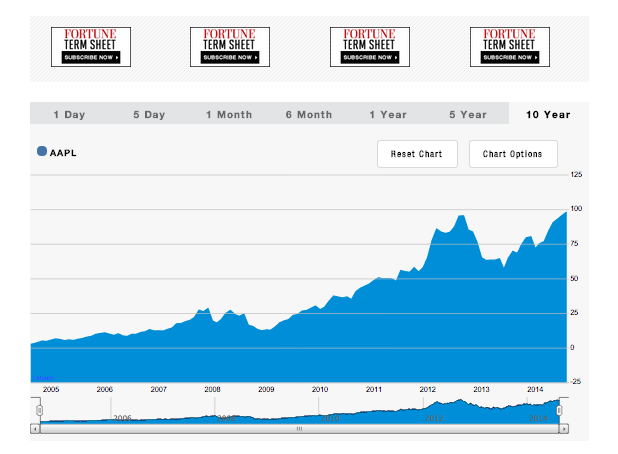Select the 6 Month range tab
Screen dimensions: 618x454
coord(309,115)
